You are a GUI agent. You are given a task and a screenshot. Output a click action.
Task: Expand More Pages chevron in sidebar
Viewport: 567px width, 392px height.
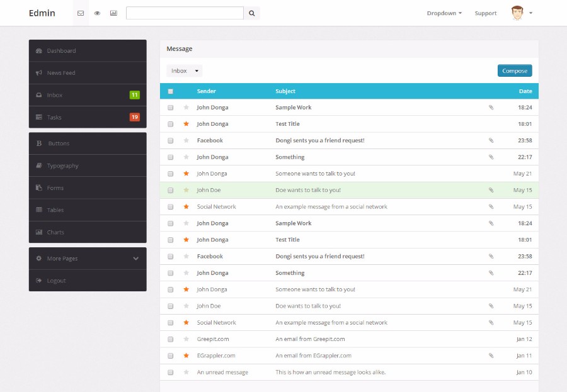click(135, 259)
